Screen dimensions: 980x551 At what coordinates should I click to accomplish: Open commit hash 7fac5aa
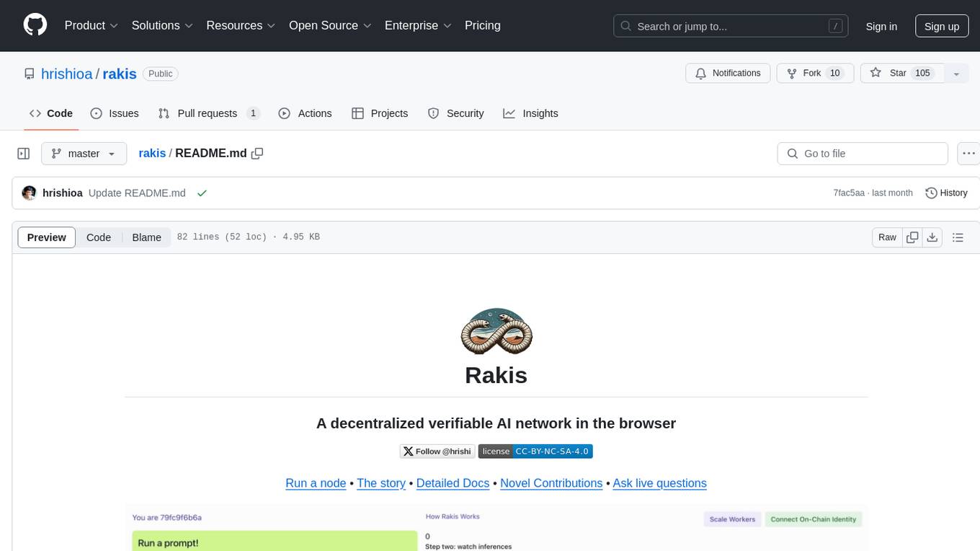[x=849, y=193]
